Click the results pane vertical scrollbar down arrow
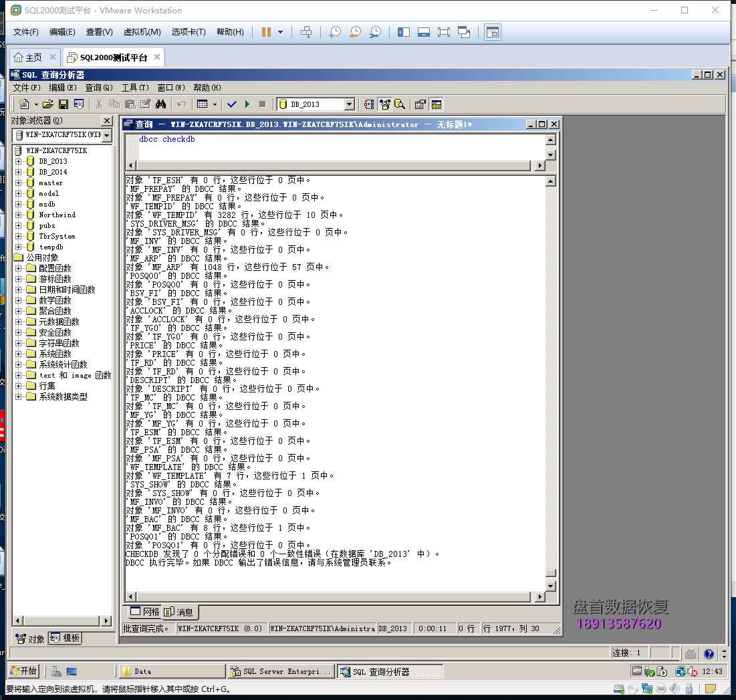736x700 pixels. click(x=550, y=586)
